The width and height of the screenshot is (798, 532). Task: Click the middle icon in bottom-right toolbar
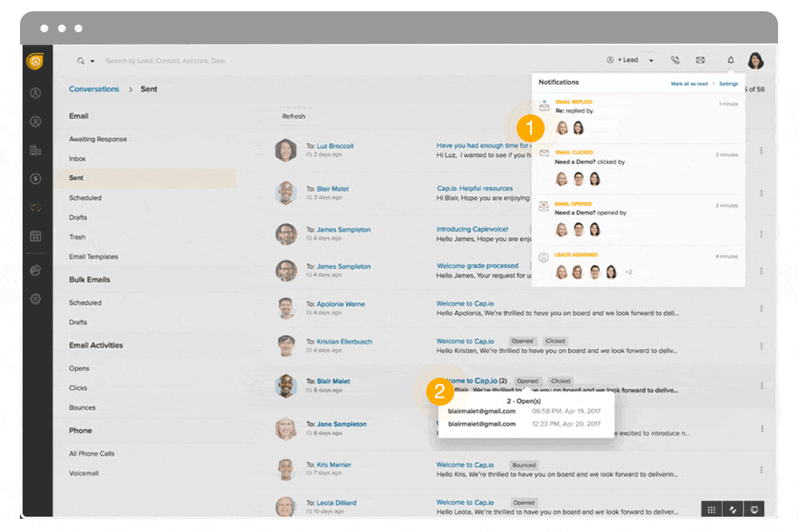(x=733, y=509)
